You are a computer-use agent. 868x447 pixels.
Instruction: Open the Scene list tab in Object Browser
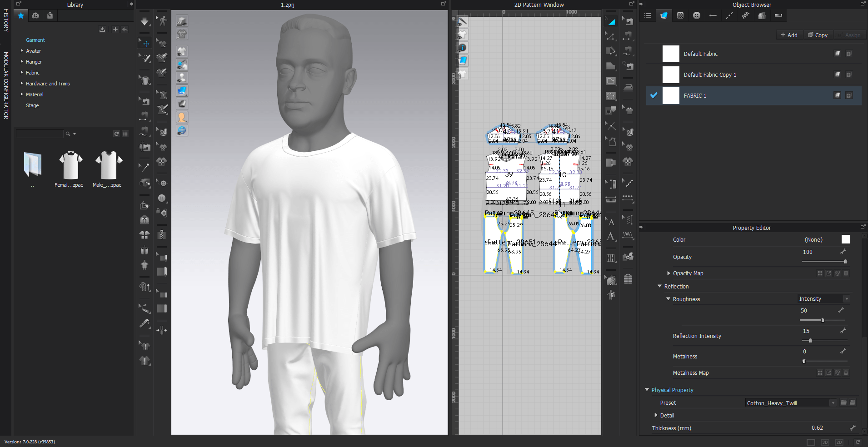[648, 15]
